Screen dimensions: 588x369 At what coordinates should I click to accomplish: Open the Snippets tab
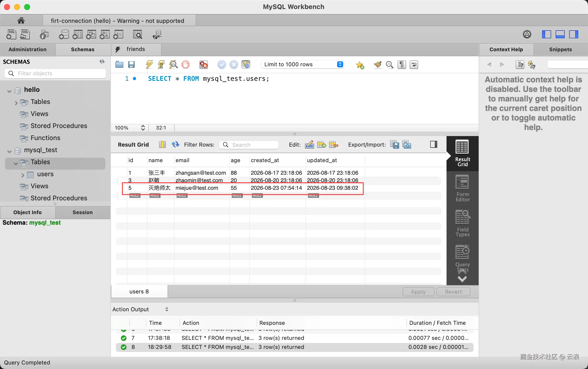click(x=560, y=49)
